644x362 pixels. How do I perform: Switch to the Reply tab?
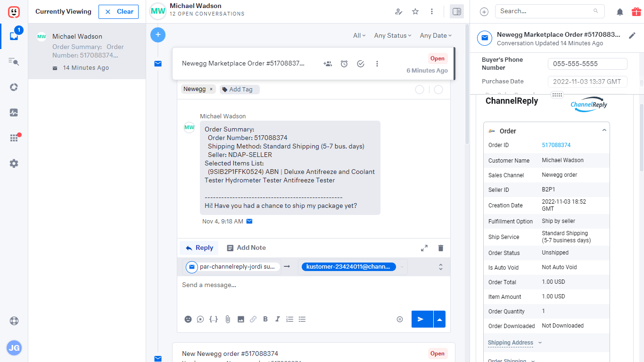point(199,248)
